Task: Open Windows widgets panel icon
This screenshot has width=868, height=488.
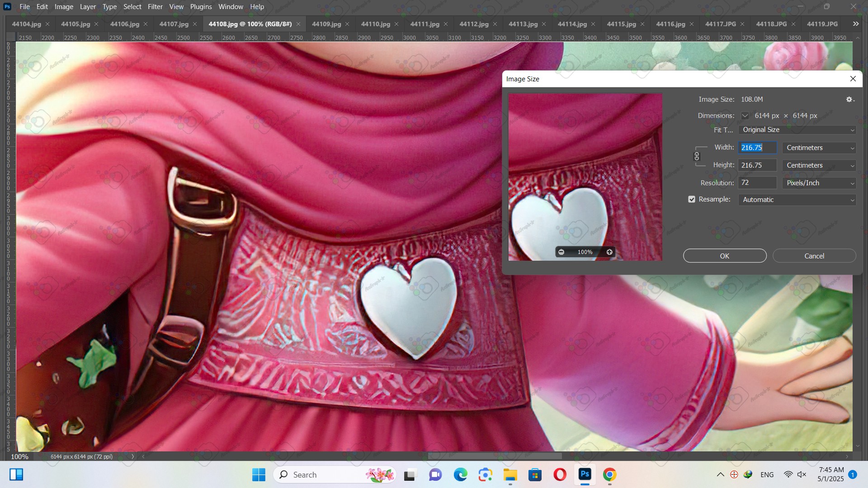Action: 16,474
